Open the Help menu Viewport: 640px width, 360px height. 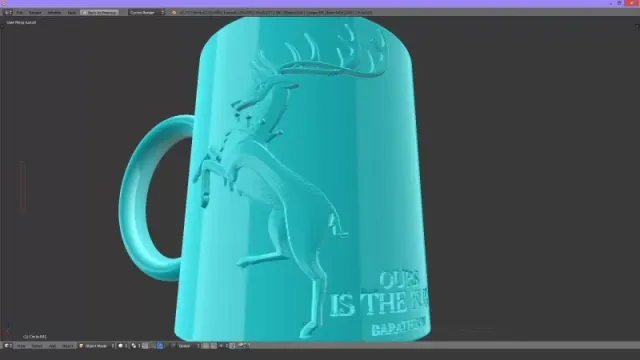point(71,13)
